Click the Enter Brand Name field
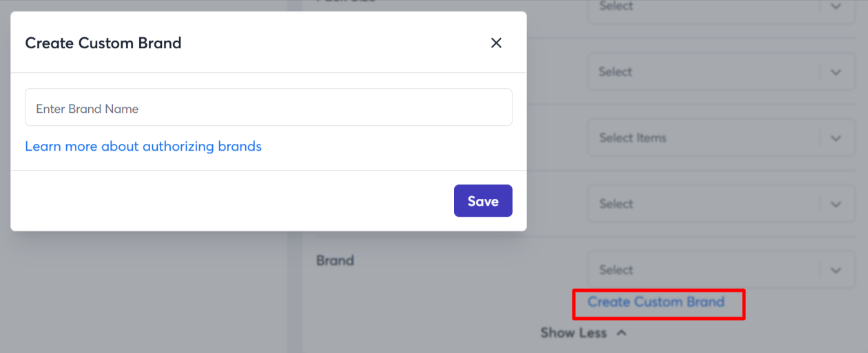 point(268,107)
